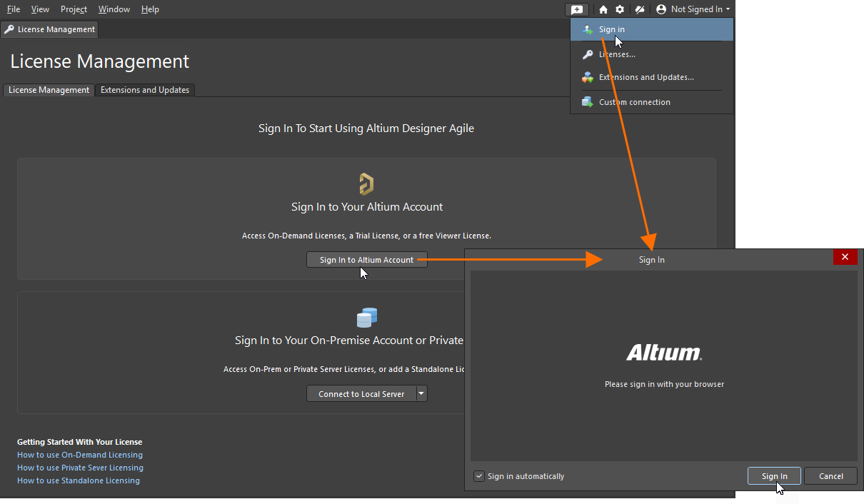Viewport: 864px width, 504px height.
Task: Click the server stack icon above the On-Premise section
Action: (366, 317)
